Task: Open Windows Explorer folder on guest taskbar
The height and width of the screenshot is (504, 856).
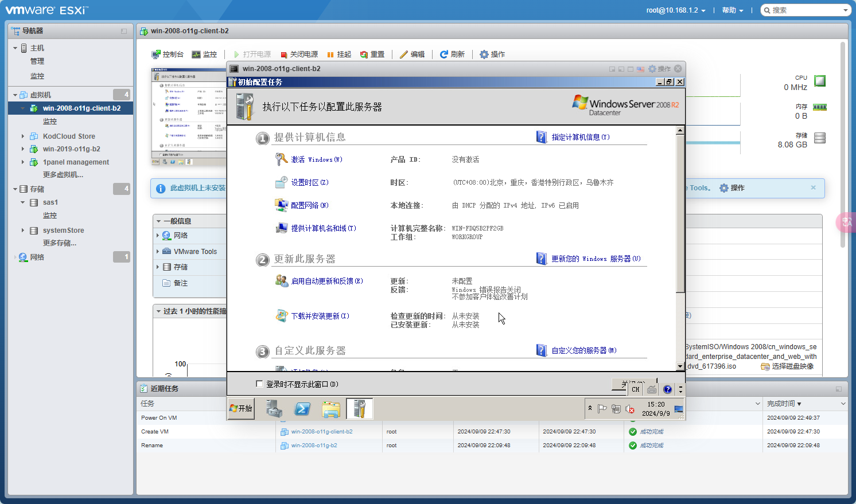Action: point(331,409)
